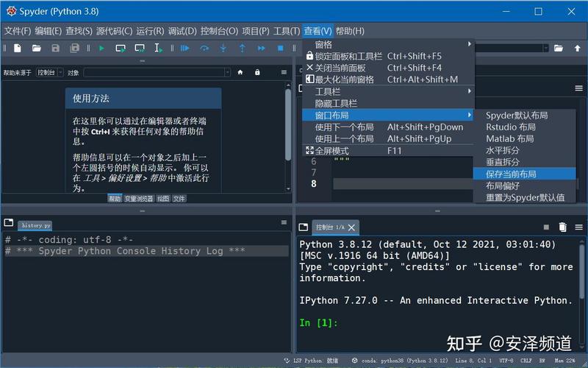Click 重置为Spyder默认值 item
Image resolution: width=588 pixels, height=368 pixels.
pos(525,197)
